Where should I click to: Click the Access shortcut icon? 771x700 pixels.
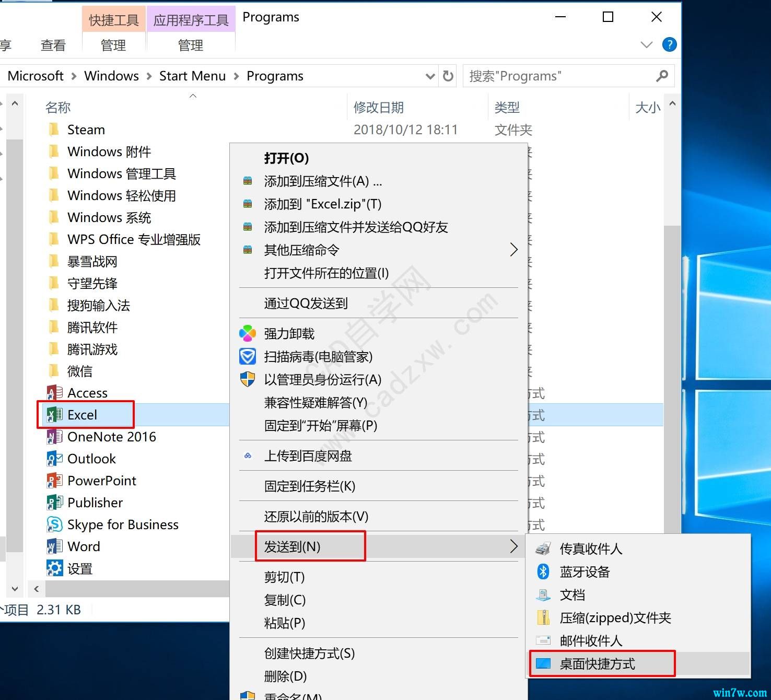coord(54,393)
